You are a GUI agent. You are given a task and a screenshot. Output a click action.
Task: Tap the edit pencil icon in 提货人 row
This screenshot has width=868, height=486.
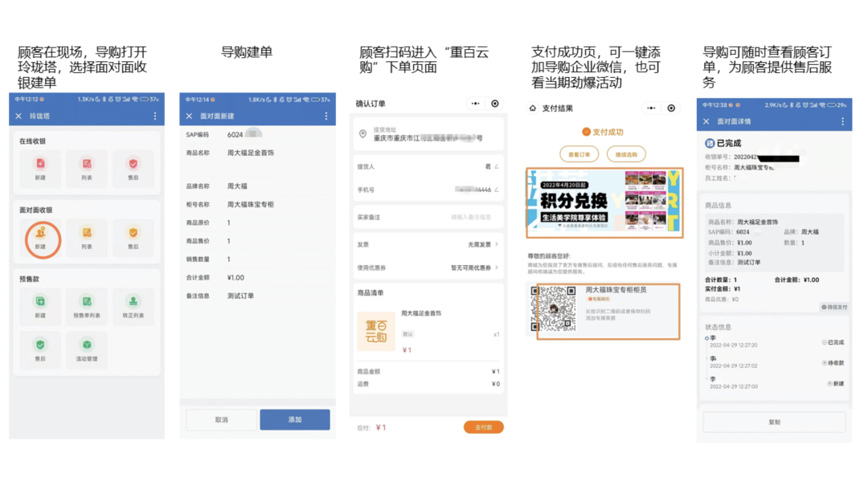point(497,166)
